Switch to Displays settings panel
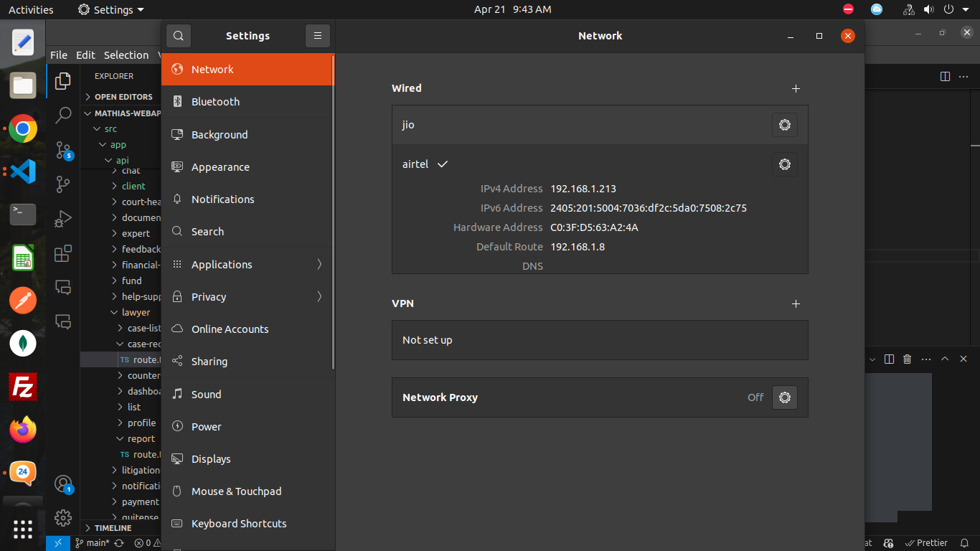 [248, 459]
